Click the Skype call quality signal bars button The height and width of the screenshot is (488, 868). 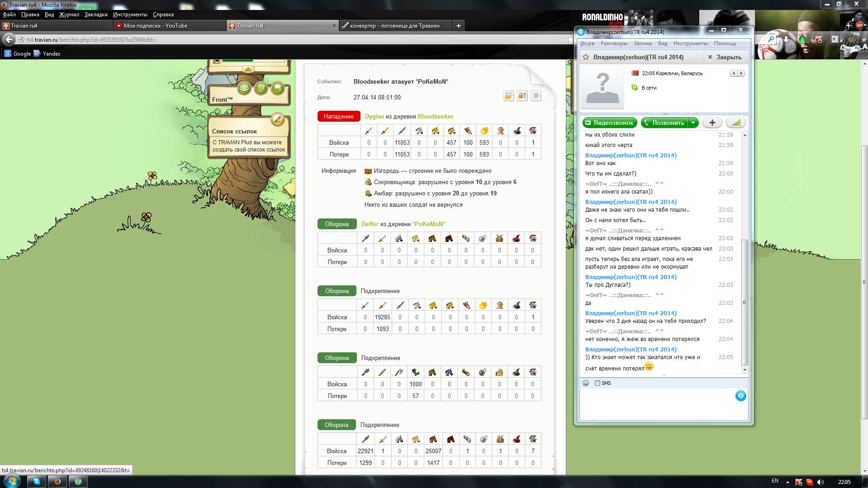coord(736,123)
